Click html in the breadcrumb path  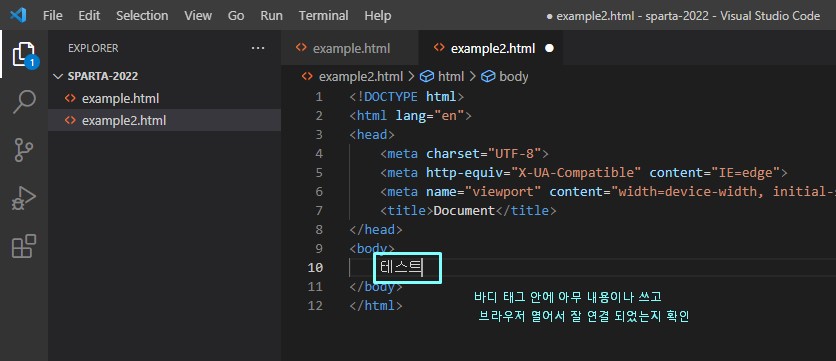(x=451, y=77)
